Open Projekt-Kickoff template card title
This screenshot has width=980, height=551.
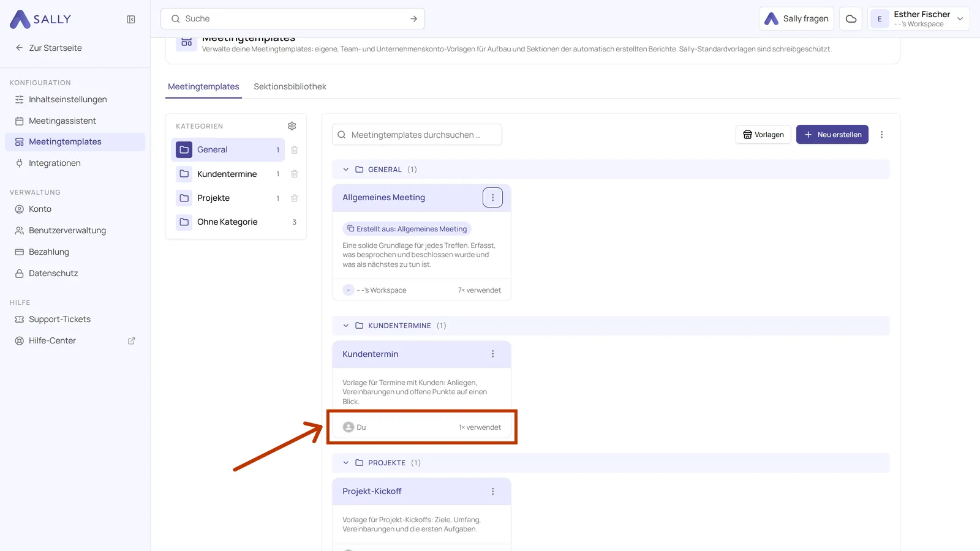point(372,492)
